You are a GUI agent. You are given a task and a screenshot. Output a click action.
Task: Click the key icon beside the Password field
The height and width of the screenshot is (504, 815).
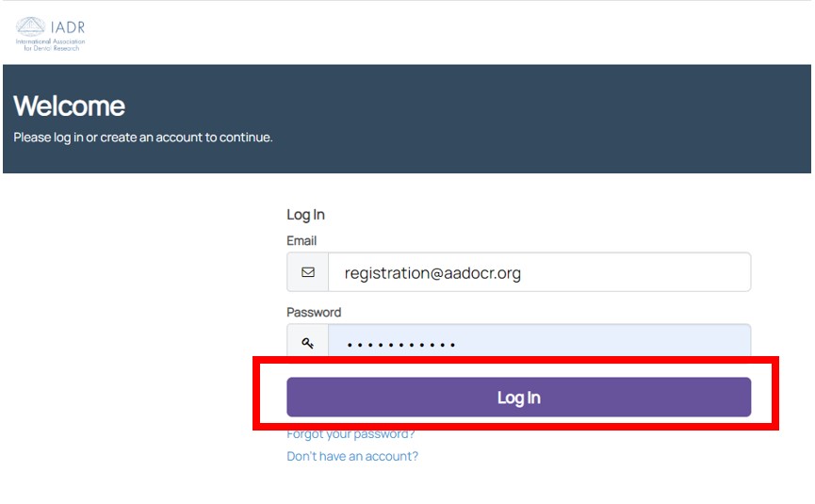[308, 343]
